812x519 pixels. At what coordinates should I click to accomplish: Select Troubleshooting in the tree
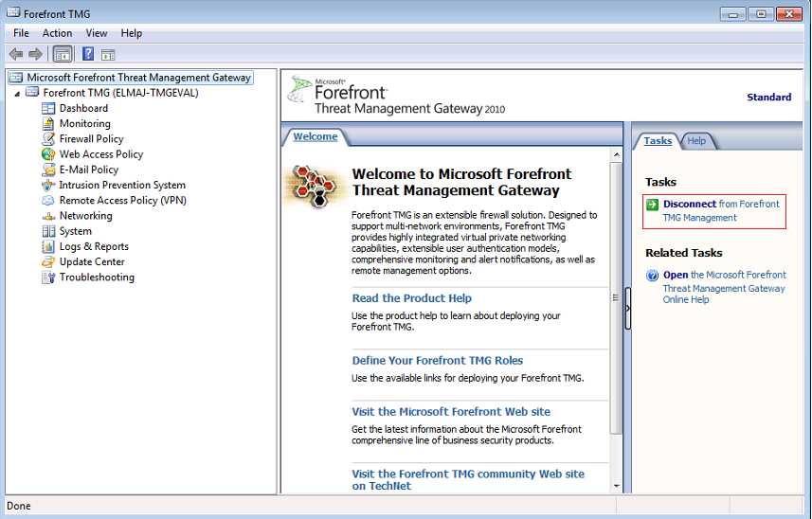click(x=97, y=277)
